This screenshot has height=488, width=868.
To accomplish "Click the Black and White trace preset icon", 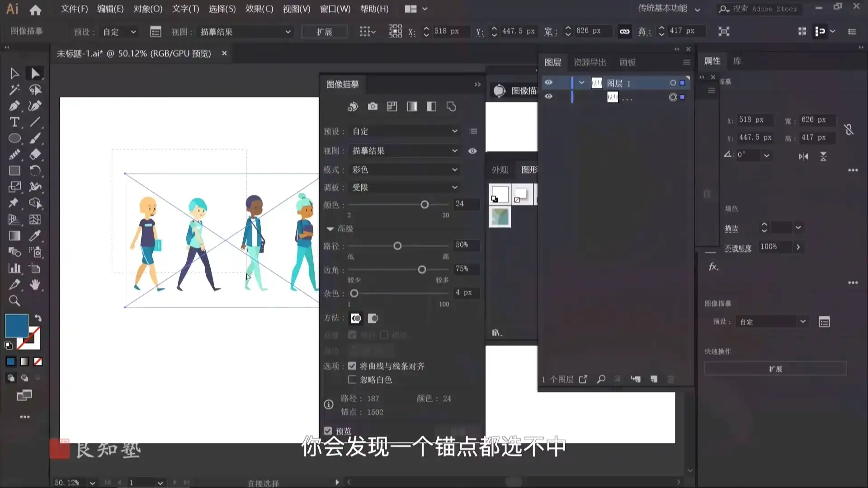I will 431,107.
